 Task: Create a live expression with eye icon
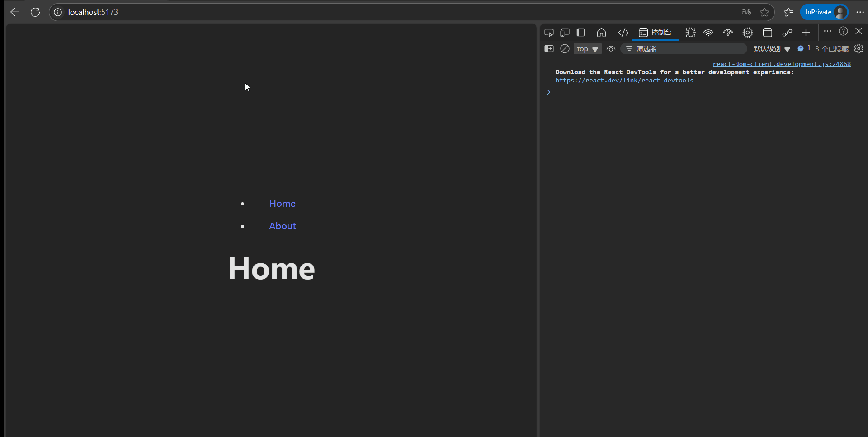(611, 49)
